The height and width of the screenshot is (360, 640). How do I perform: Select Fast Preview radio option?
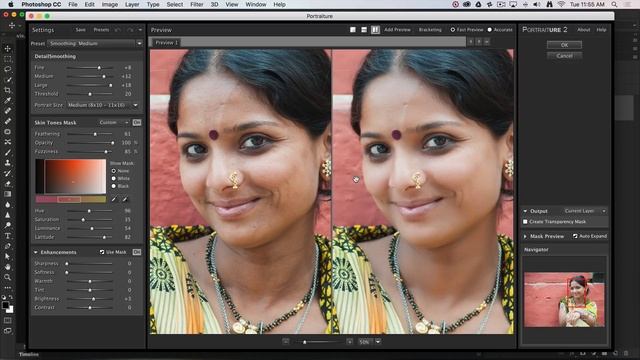(467, 30)
